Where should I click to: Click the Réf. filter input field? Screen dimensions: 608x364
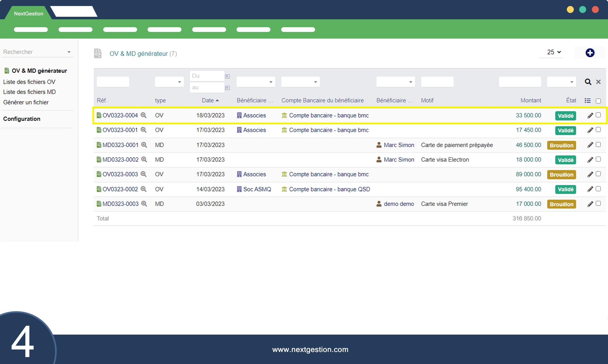click(x=113, y=82)
